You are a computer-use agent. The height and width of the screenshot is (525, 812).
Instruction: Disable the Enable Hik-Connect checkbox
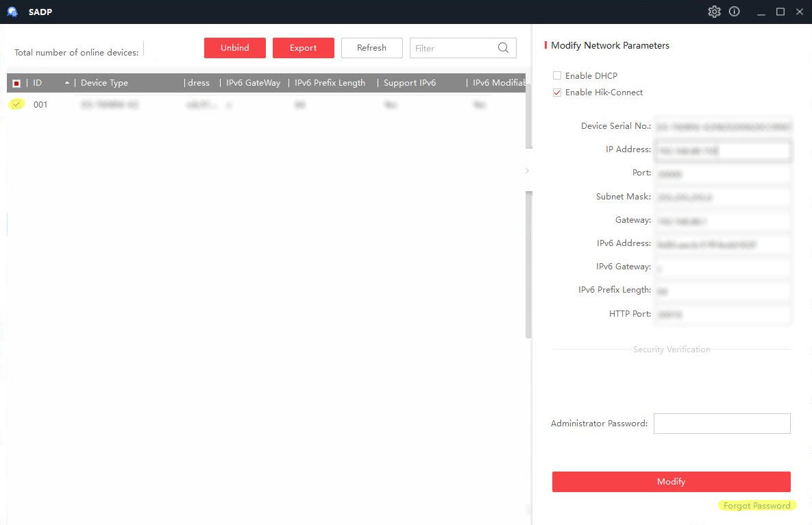(x=557, y=93)
